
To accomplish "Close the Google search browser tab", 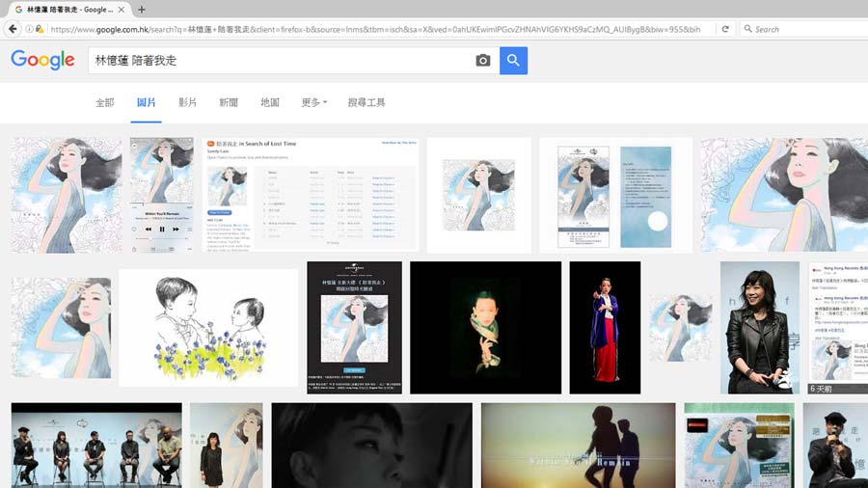I will coord(122,10).
